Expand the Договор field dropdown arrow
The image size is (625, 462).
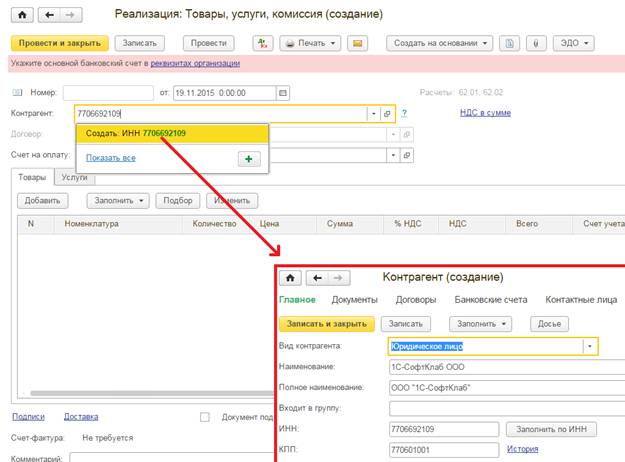393,134
